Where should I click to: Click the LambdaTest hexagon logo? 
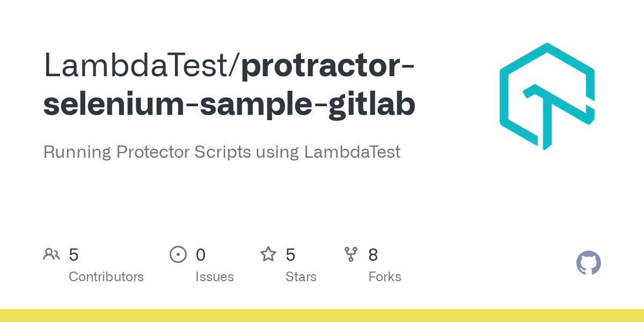547,97
